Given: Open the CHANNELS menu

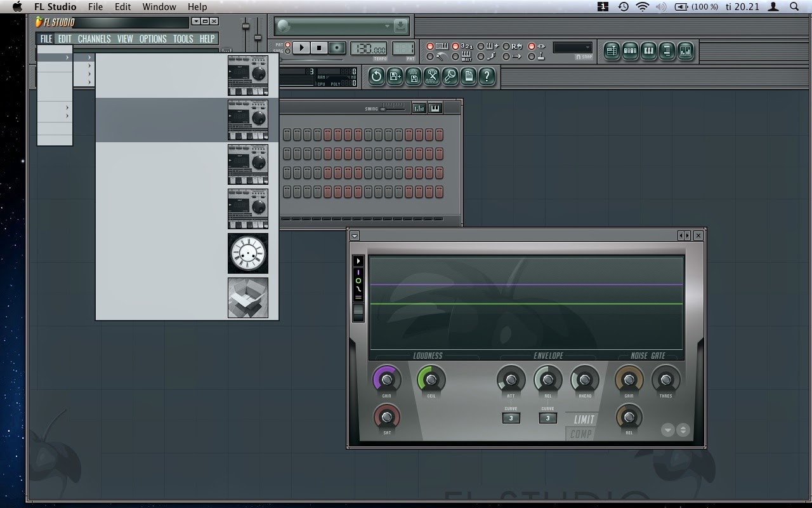Looking at the screenshot, I should click(95, 39).
